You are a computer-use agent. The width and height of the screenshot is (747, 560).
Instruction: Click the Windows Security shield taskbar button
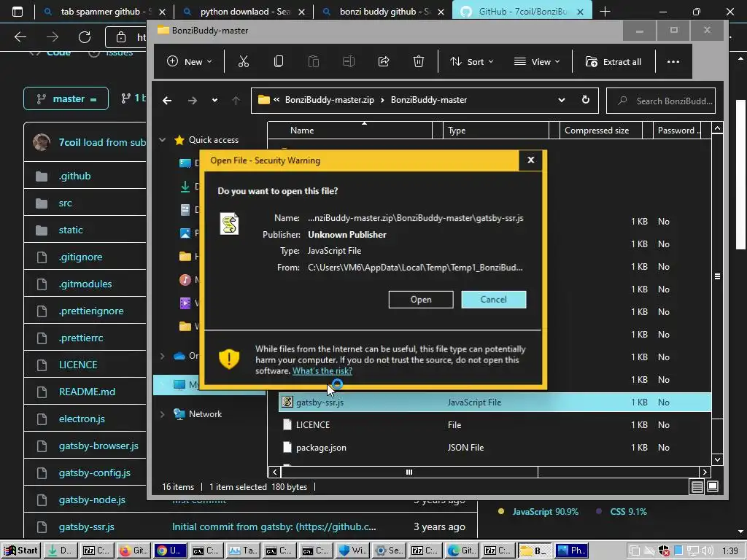352,551
